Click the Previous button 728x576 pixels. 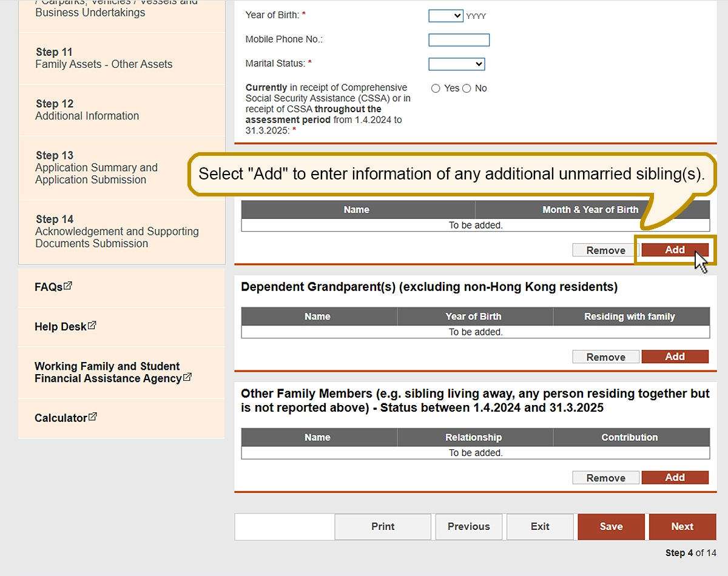468,526
